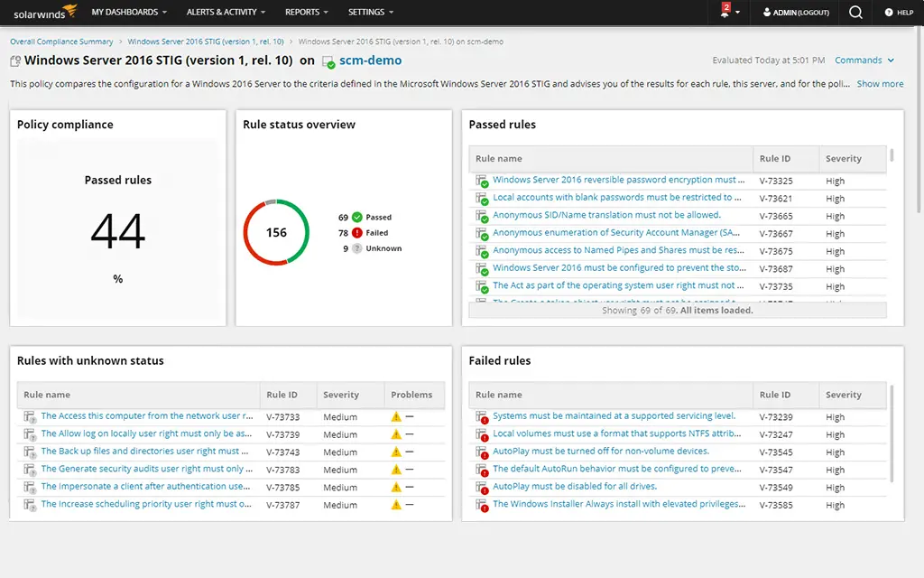The height and width of the screenshot is (578, 924).
Task: Click the scm-demo node status icon
Action: (x=328, y=61)
